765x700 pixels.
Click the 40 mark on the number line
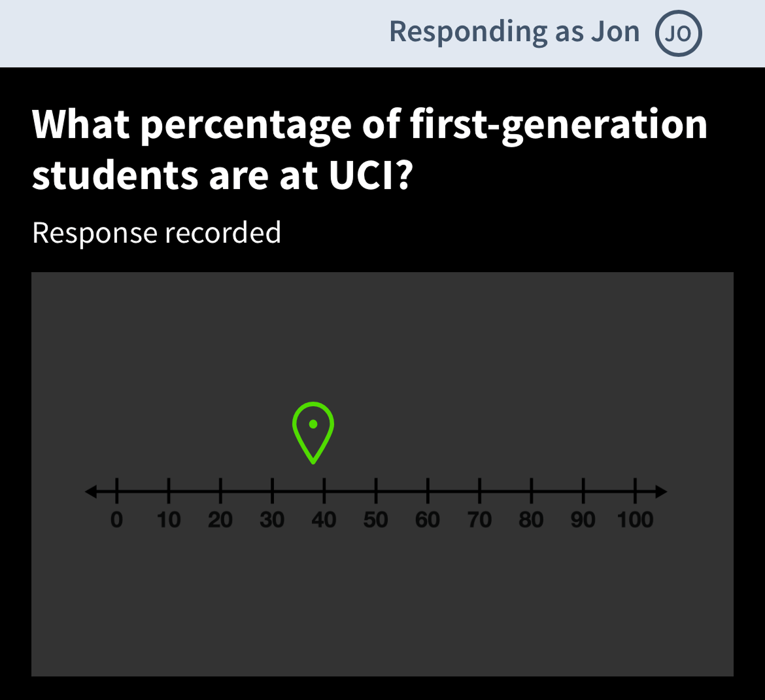coord(324,491)
